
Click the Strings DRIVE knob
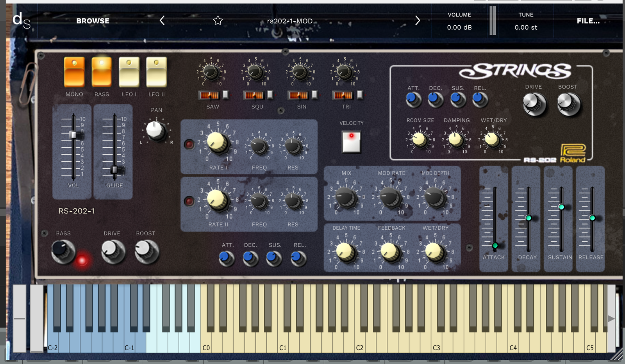[534, 104]
